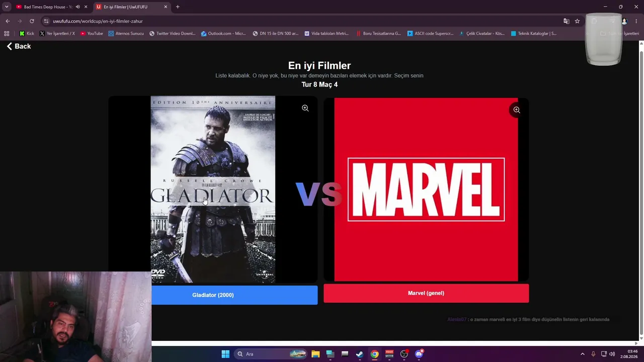Pick the red Marvel logo image
Viewport: 644px width, 362px height.
[x=426, y=190]
